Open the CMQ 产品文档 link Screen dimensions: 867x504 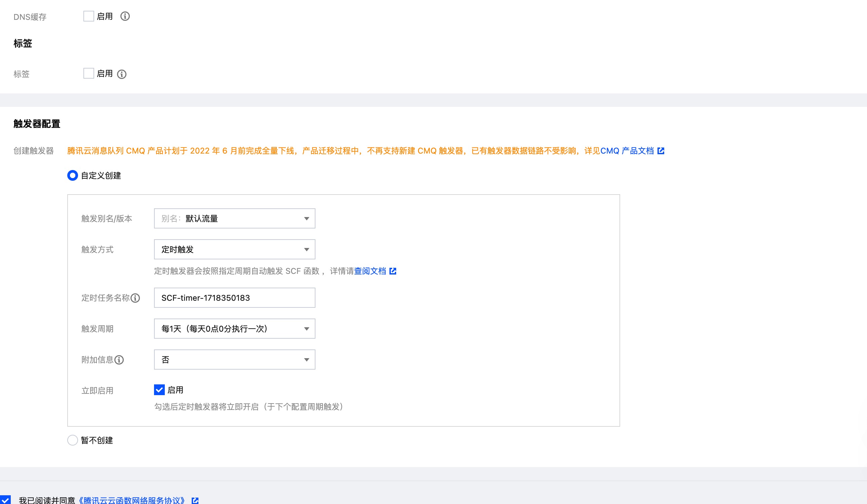point(627,151)
